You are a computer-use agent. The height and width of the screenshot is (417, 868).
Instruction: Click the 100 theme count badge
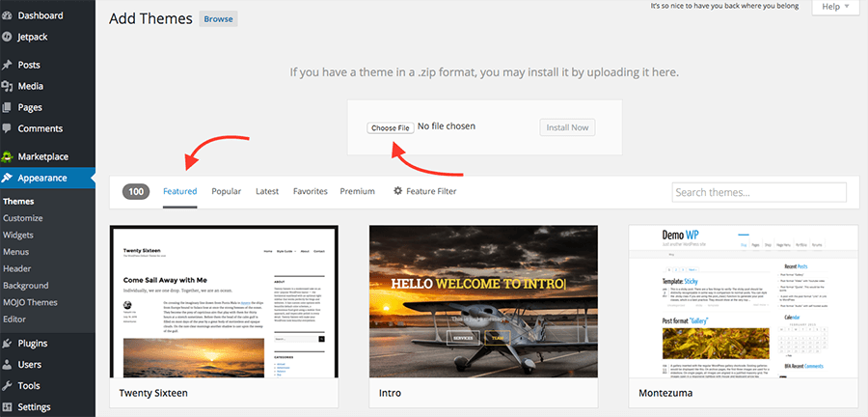pos(136,192)
